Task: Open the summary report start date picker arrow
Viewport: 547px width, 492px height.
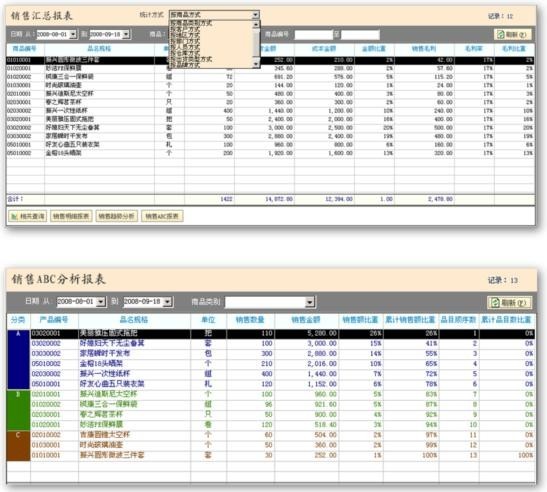Action: click(73, 34)
